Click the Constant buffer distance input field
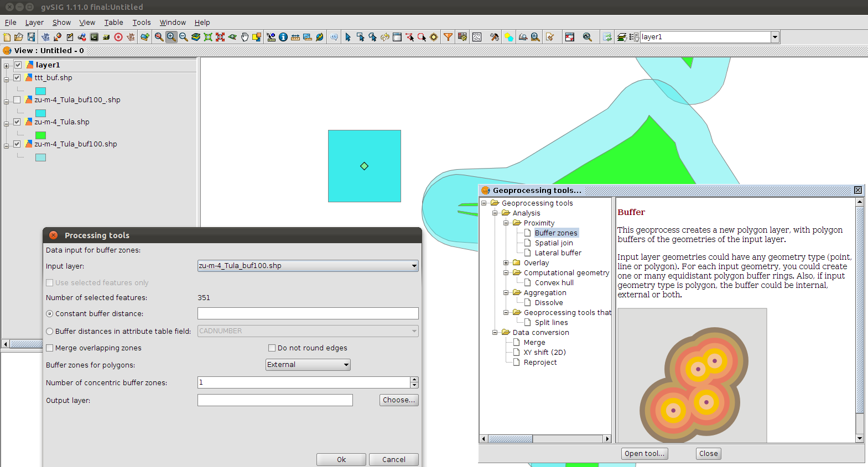868x467 pixels. coord(308,313)
